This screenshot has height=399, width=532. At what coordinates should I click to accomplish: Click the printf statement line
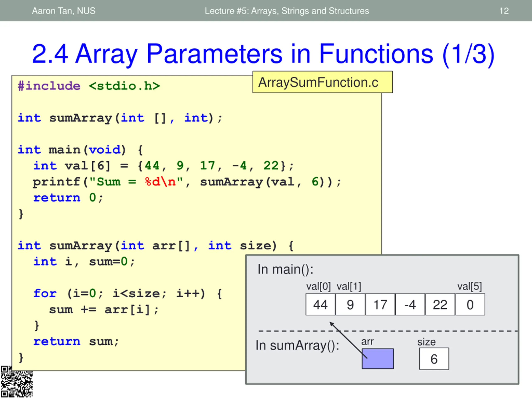[187, 182]
